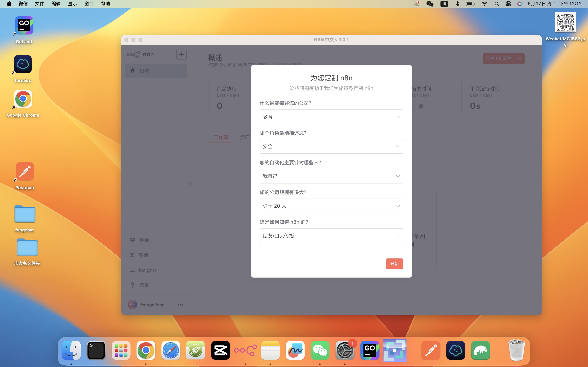This screenshot has width=588, height=367.
Task: Switch to the 凭证 tab
Action: [x=245, y=137]
